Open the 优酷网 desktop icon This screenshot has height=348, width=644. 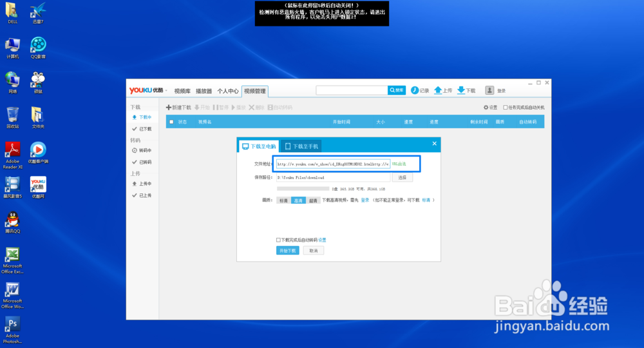click(38, 188)
